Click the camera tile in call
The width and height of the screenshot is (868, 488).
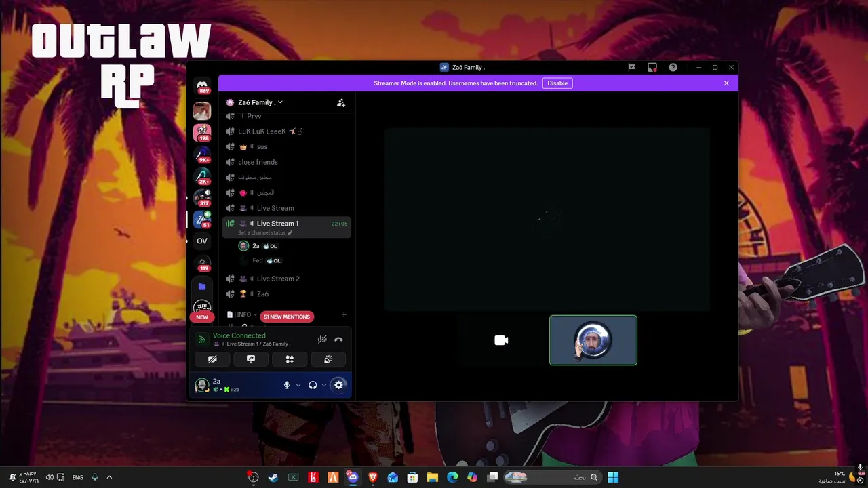[x=501, y=340]
